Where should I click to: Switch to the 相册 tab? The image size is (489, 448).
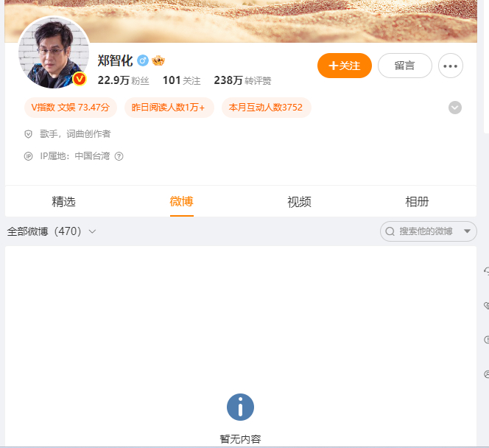(x=417, y=202)
